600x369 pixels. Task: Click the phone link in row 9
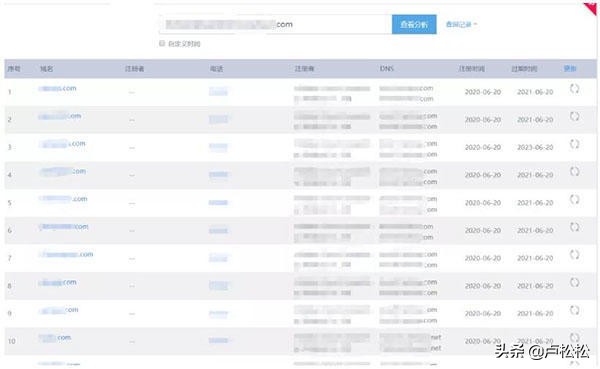218,314
